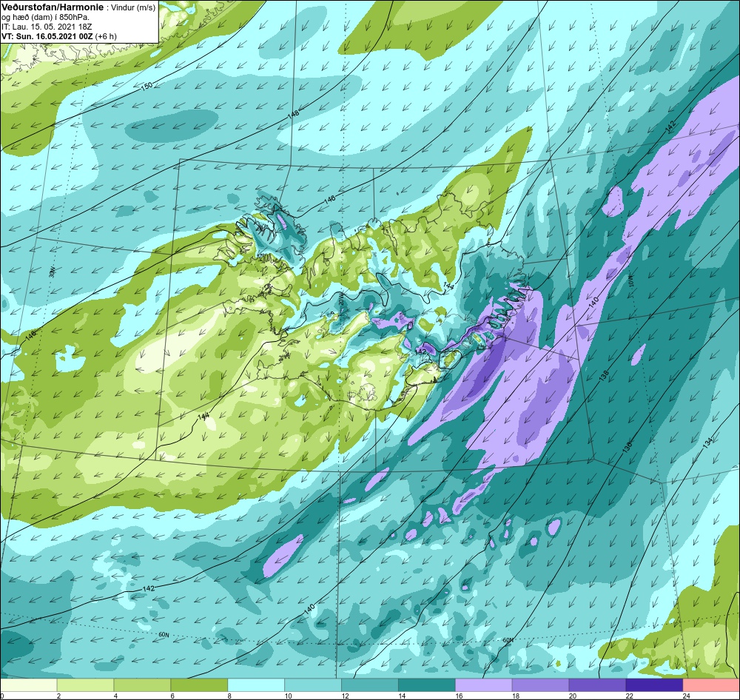Select the legend tick value '24'
This screenshot has width=740, height=700.
[686, 696]
